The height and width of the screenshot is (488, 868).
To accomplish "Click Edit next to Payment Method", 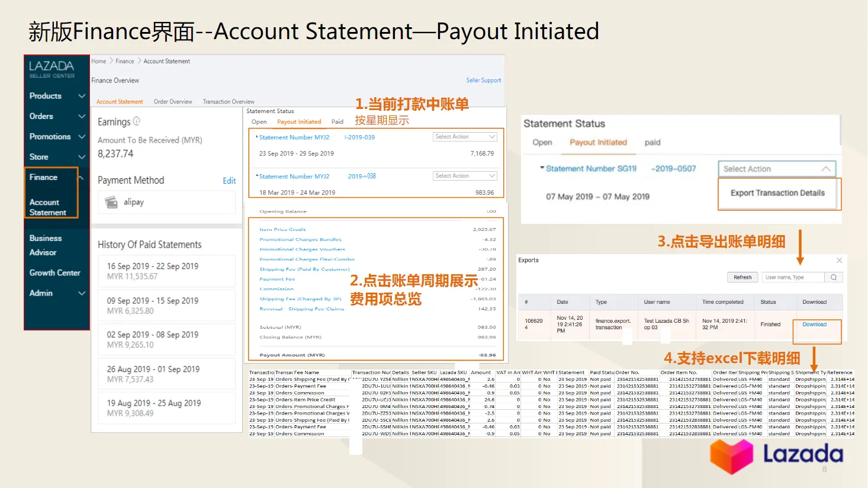I will (x=229, y=181).
